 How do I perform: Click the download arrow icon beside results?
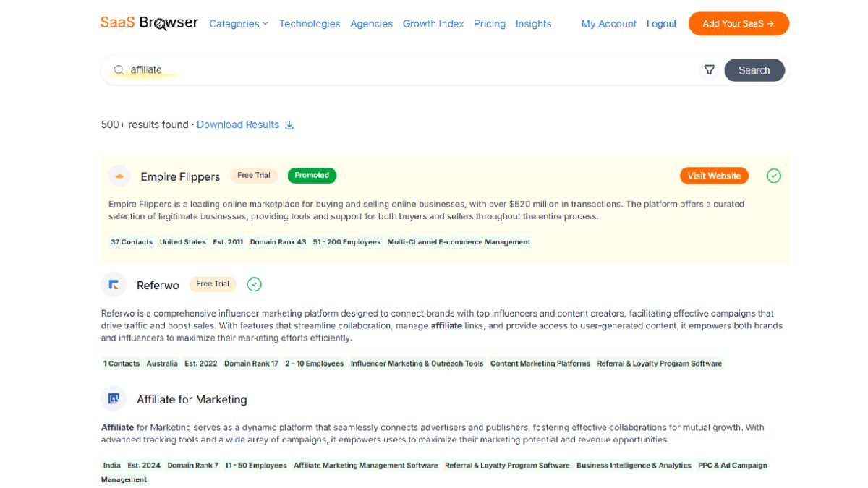289,125
